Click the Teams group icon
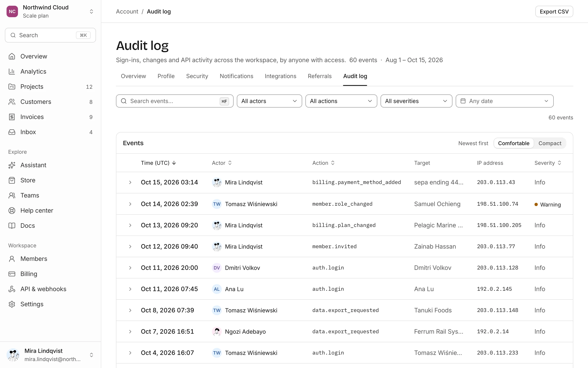The width and height of the screenshot is (588, 368). [x=12, y=195]
